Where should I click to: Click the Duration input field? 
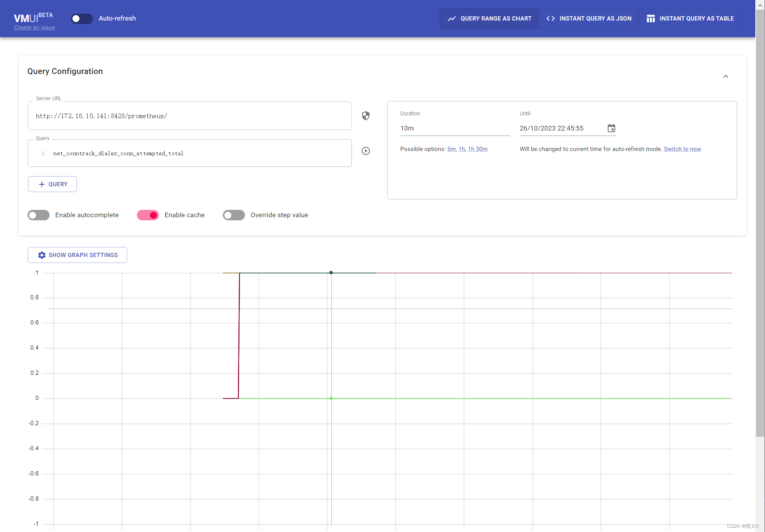coord(455,128)
